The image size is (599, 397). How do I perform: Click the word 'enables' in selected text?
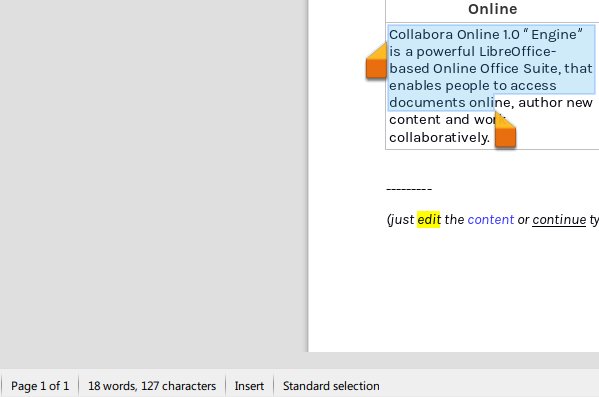click(415, 85)
